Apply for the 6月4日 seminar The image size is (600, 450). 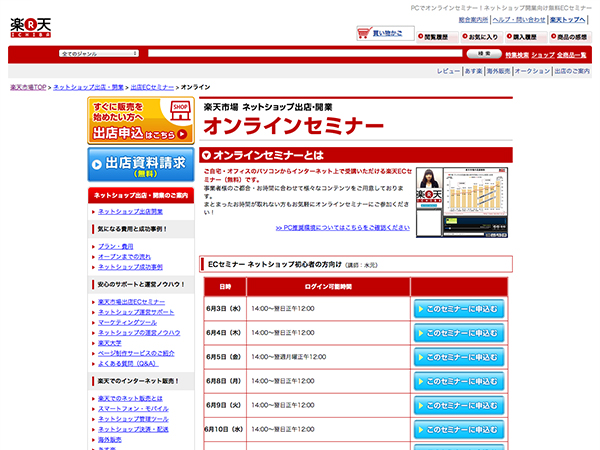click(x=459, y=333)
